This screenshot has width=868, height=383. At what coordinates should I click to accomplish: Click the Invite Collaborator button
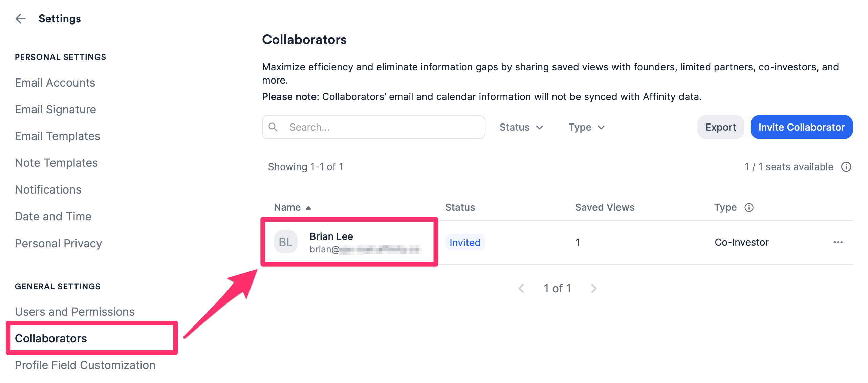(801, 127)
